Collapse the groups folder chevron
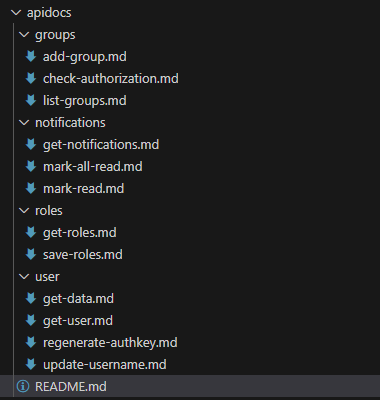This screenshot has width=380, height=400. click(x=24, y=35)
